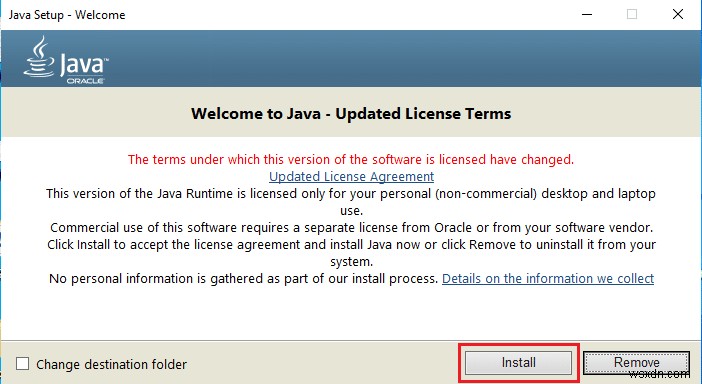Viewport: 702px width, 384px height.
Task: Click the Install button
Action: (x=518, y=362)
